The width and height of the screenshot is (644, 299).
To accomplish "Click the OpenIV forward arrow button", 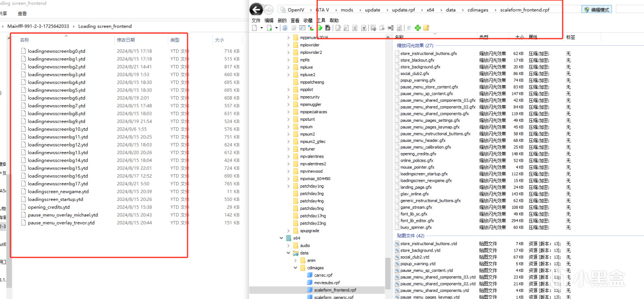I will (x=269, y=9).
